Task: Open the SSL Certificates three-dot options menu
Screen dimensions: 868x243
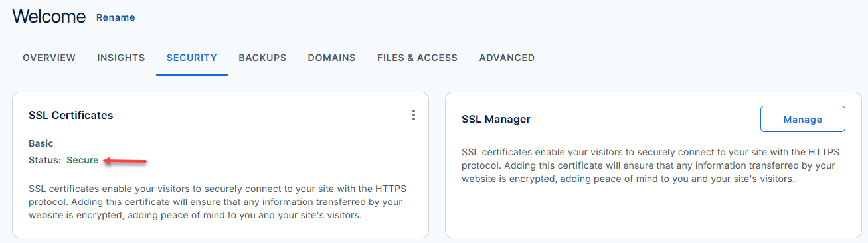Action: pyautogui.click(x=413, y=115)
